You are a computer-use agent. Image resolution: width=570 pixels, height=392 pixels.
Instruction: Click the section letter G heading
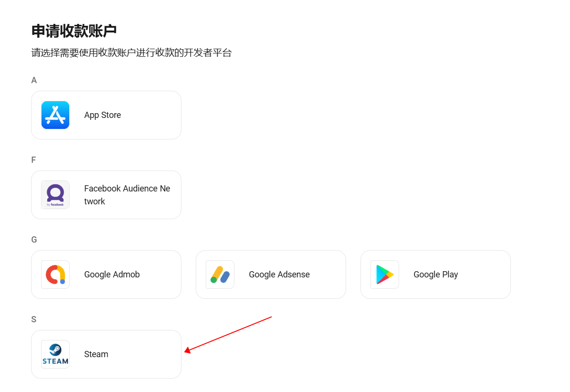coord(34,240)
